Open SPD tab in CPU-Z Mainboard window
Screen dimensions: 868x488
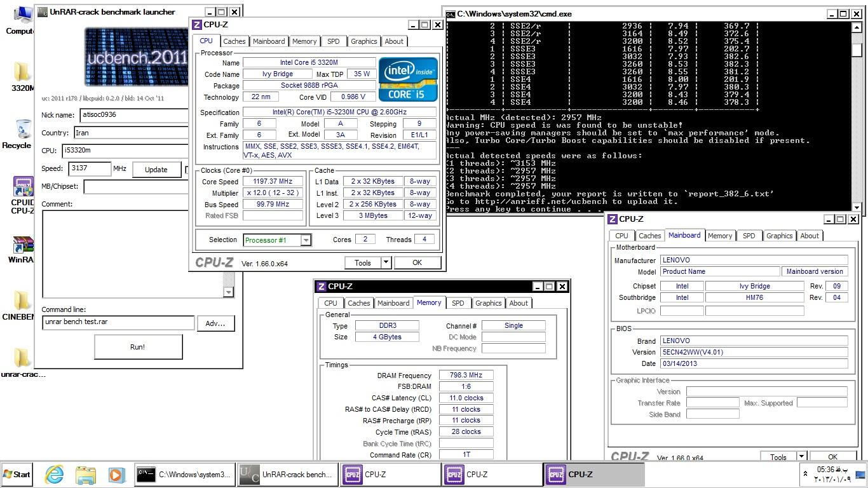coord(749,236)
